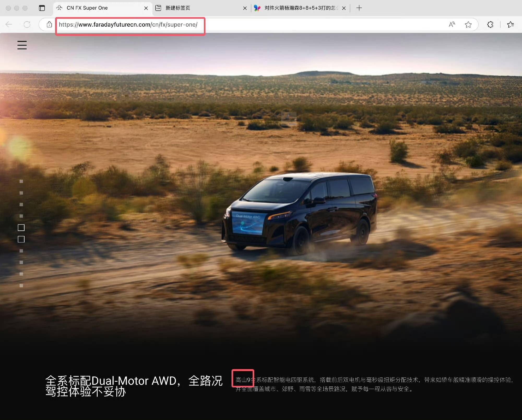Click the back navigation arrow
Viewport: 522px width, 420px height.
(9, 25)
